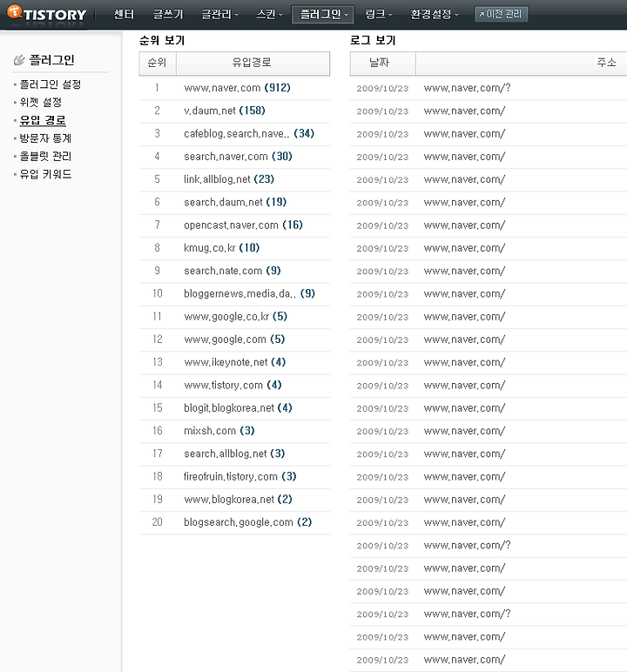Expand the 스킨 dropdown menu
The width and height of the screenshot is (627, 672).
pos(270,14)
